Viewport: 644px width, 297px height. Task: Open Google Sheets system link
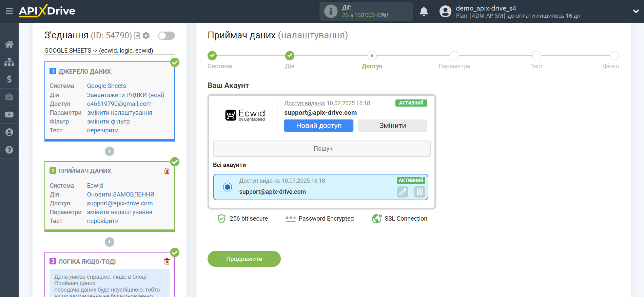point(106,86)
